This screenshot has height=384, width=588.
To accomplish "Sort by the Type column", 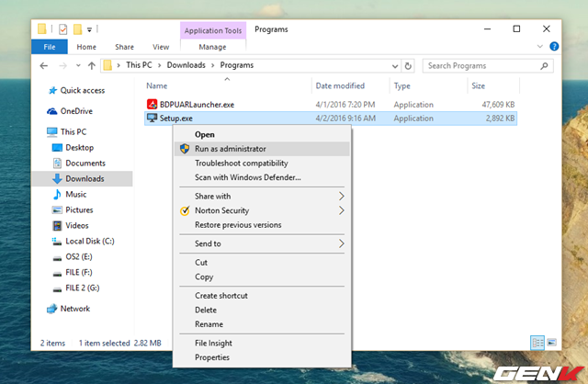I will (x=402, y=85).
